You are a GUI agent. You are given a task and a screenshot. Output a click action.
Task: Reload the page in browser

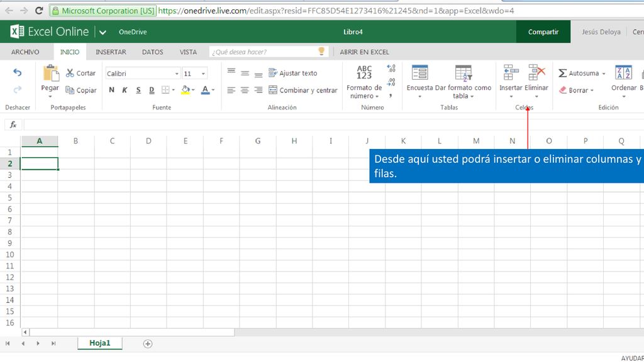pos(39,11)
